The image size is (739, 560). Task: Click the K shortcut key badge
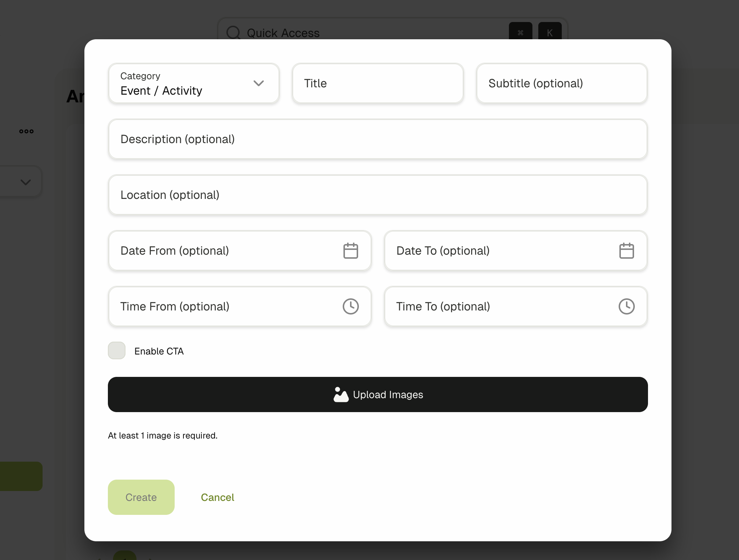click(549, 32)
